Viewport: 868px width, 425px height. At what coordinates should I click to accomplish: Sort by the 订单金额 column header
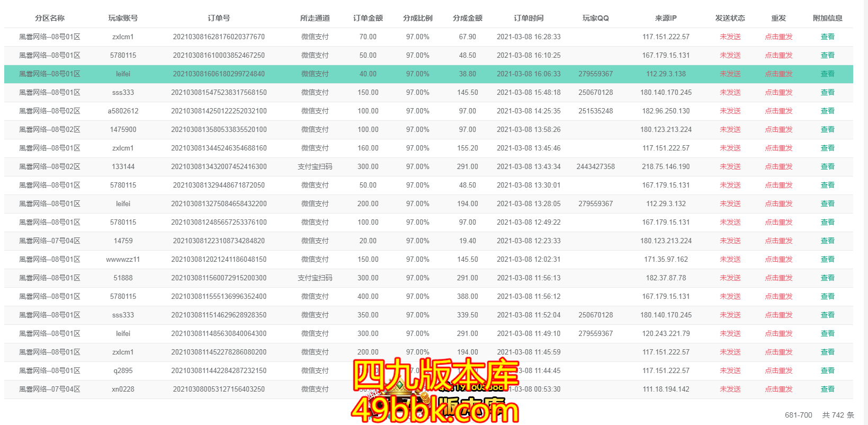pyautogui.click(x=368, y=18)
